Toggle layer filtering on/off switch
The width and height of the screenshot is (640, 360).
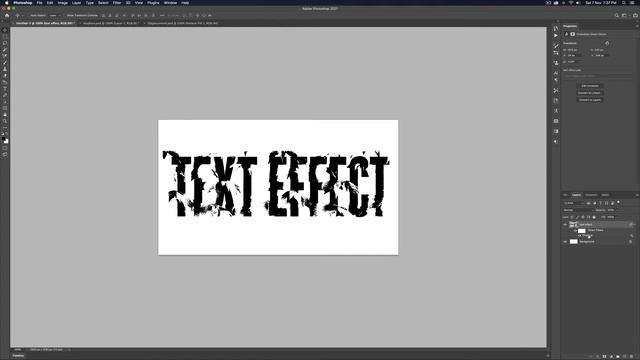pos(618,202)
